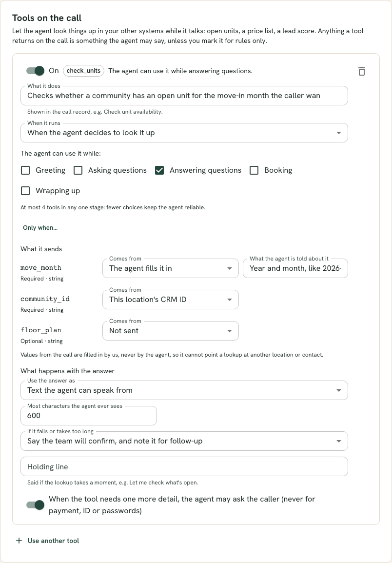Check the Greeting stage checkbox
Viewport: 392px width, 563px height.
click(25, 170)
